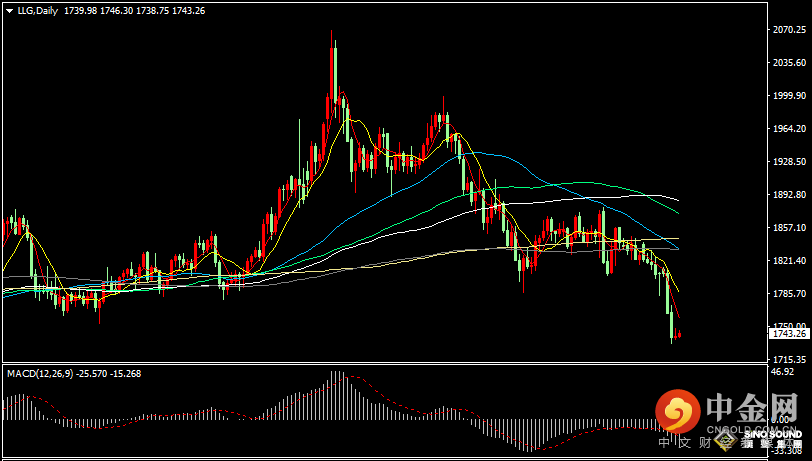
Task: Click the 1715.35 price axis label
Action: (789, 359)
